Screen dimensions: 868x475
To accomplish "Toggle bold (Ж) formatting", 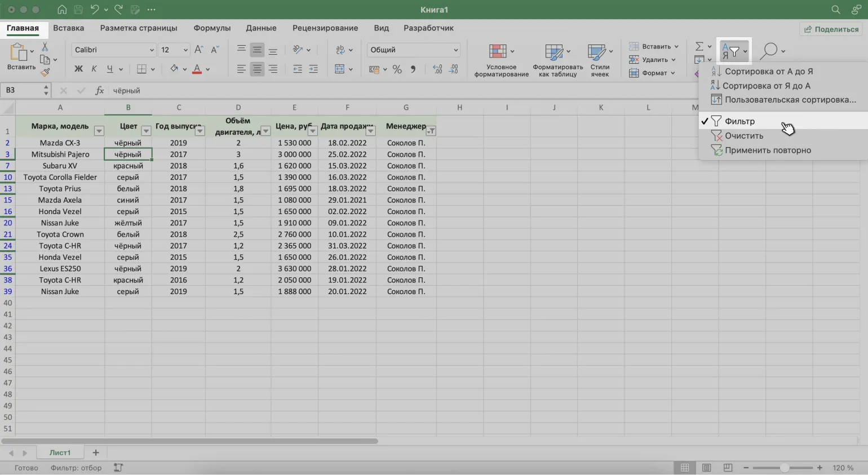I will coord(78,69).
